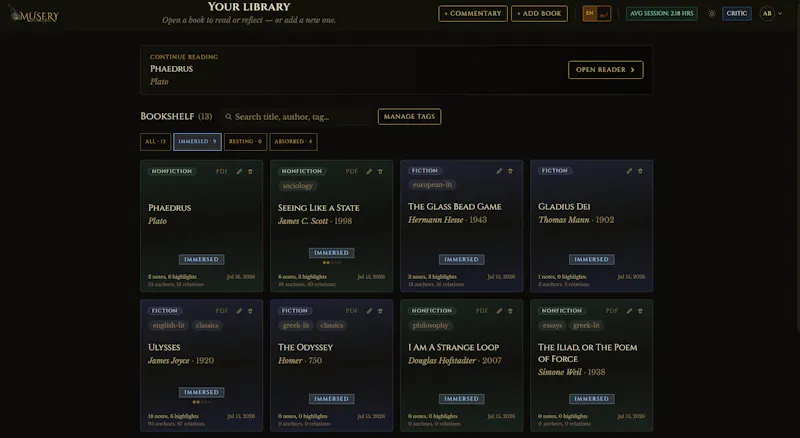Click the + Commentary button
The width and height of the screenshot is (800, 438).
point(473,14)
